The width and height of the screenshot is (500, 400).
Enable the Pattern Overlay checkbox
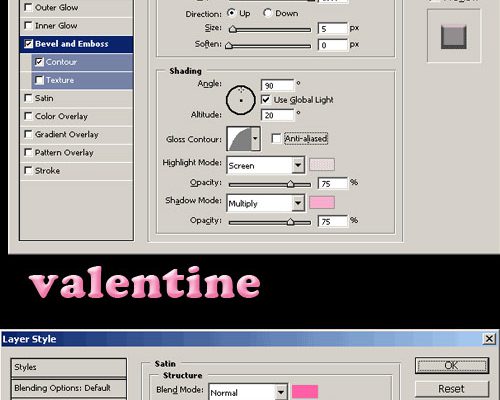29,152
